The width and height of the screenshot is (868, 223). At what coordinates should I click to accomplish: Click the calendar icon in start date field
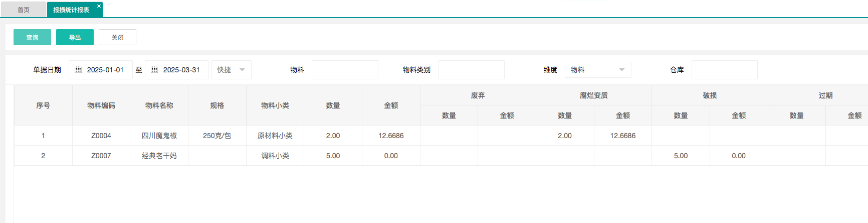point(78,70)
